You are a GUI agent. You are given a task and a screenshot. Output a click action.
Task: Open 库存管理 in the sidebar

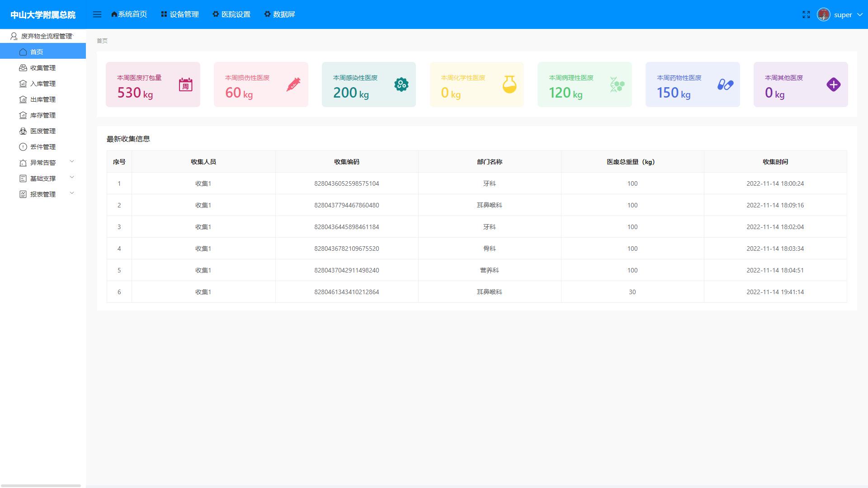(x=43, y=115)
